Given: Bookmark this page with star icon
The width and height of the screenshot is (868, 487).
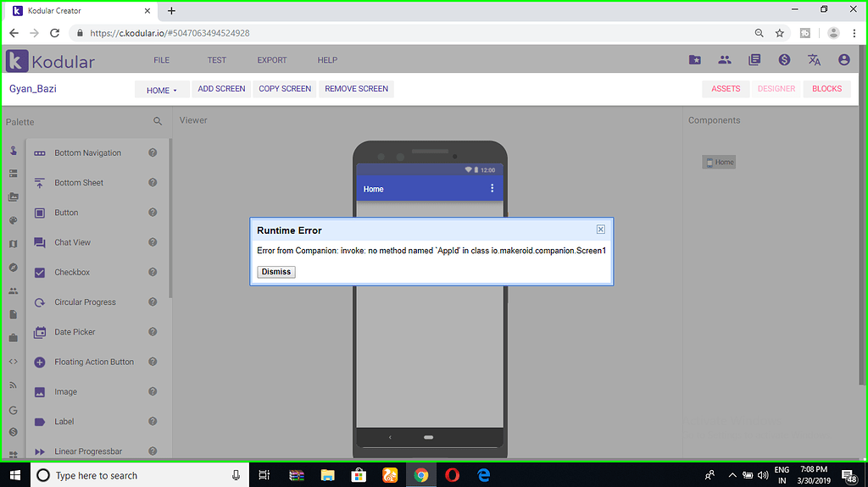Looking at the screenshot, I should point(780,33).
